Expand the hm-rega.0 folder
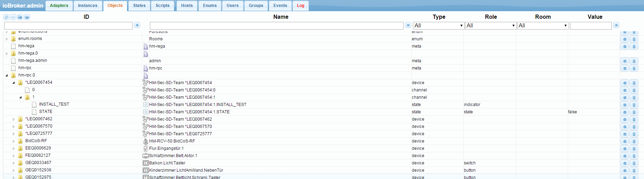The width and height of the screenshot is (644, 179). 7,54
